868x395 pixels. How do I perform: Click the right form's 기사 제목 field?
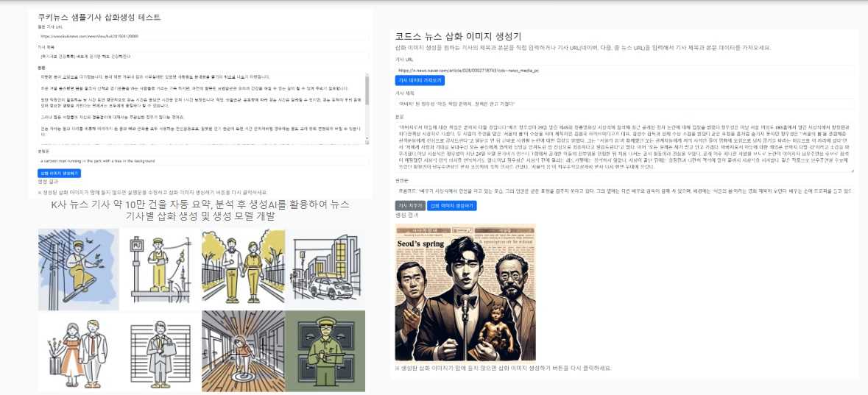pos(625,104)
